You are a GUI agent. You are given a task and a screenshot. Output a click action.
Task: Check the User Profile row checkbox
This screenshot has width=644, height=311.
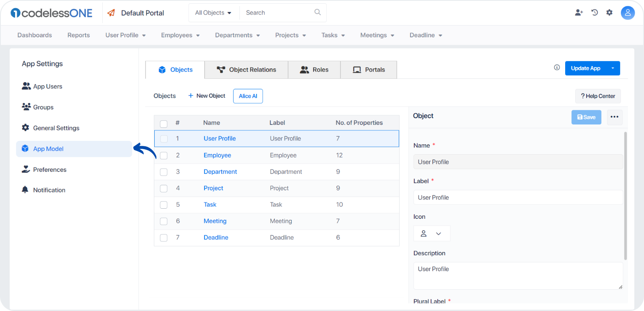click(164, 139)
